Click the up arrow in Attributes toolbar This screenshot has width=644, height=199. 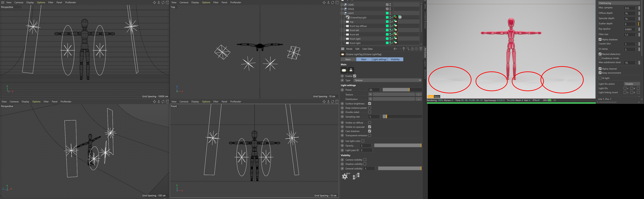pos(403,49)
